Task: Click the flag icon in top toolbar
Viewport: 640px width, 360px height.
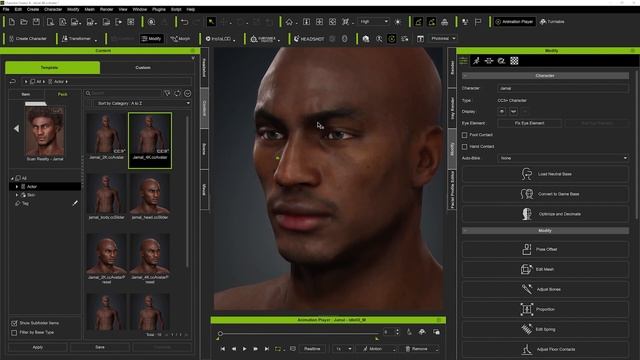Action: [x=478, y=22]
